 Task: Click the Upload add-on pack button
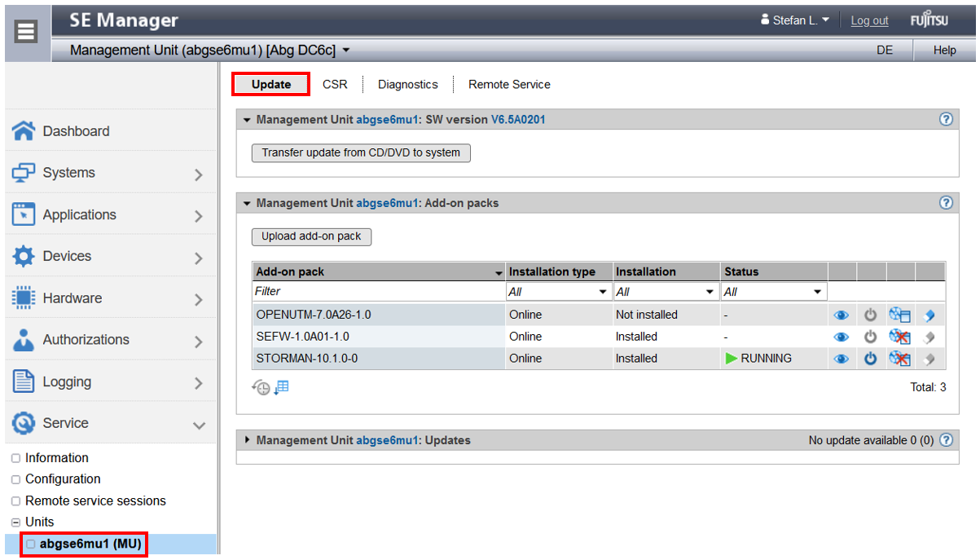[x=311, y=236]
